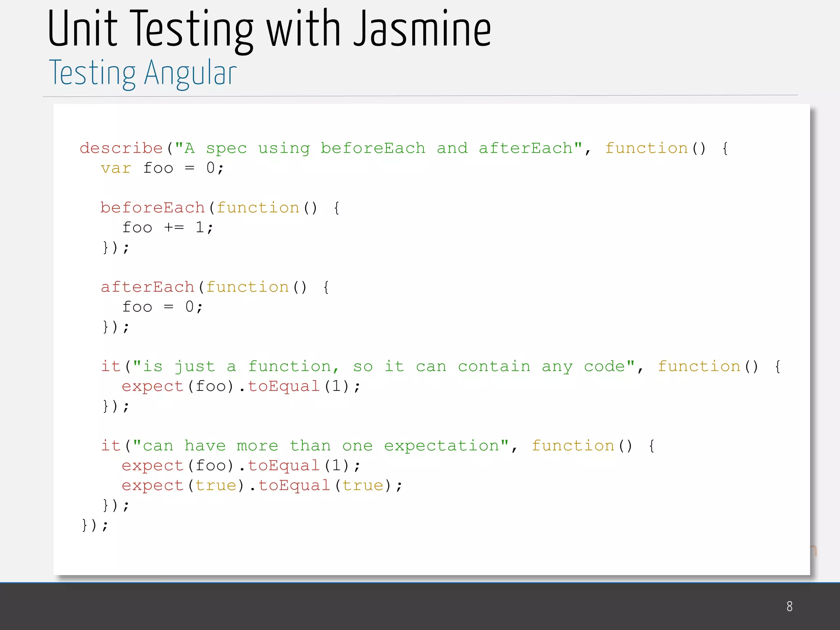Click the 'Testing Angular' subtitle
This screenshot has height=630, width=840.
[143, 73]
